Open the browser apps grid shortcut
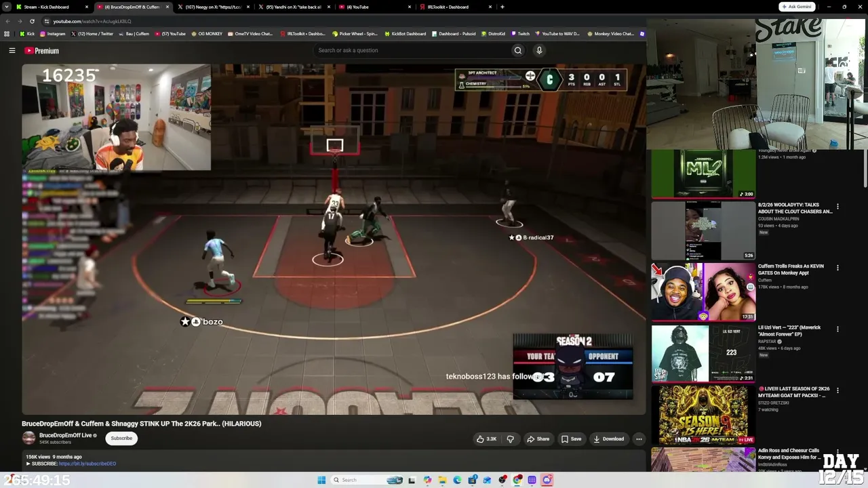The width and height of the screenshot is (868, 488). click(7, 34)
